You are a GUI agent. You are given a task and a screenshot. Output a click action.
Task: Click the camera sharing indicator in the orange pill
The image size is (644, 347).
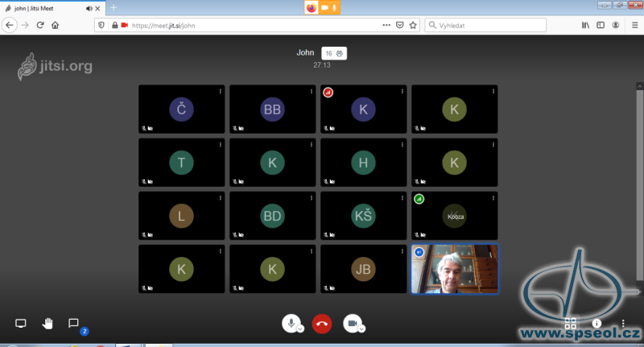pyautogui.click(x=324, y=7)
